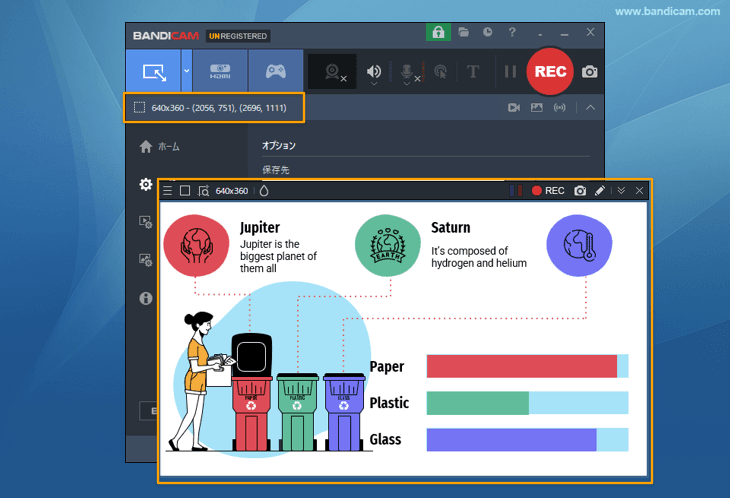
Task: Click the text overlay T icon
Action: coord(473,72)
